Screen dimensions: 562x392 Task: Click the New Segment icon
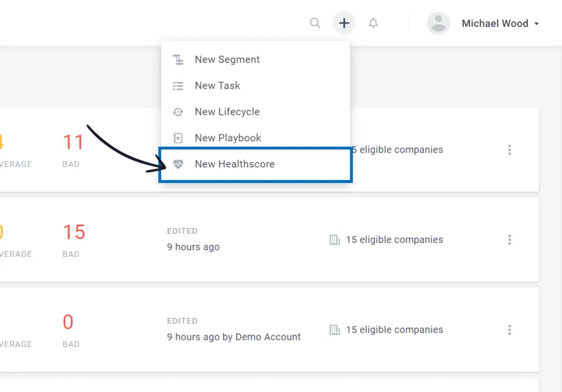coord(178,59)
